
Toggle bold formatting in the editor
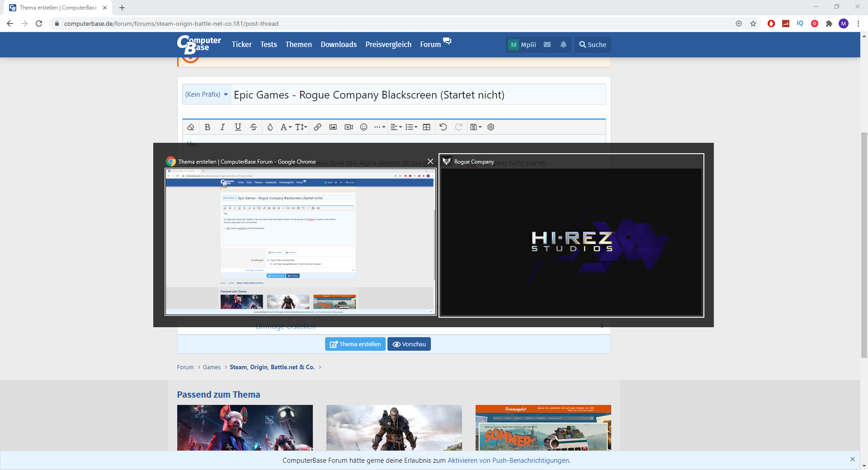(208, 127)
